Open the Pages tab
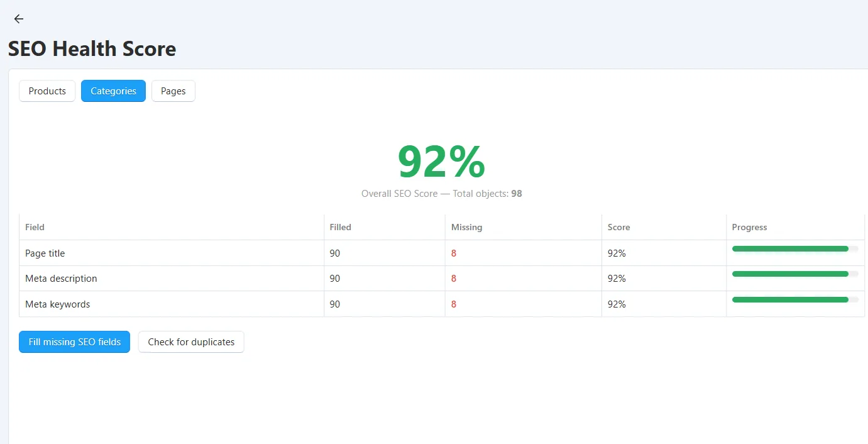This screenshot has width=868, height=444. [173, 91]
